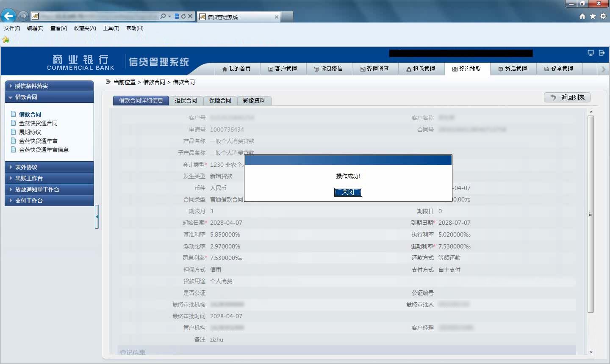
Task: Close the 信贷管理系统 browser tab
Action: point(277,17)
